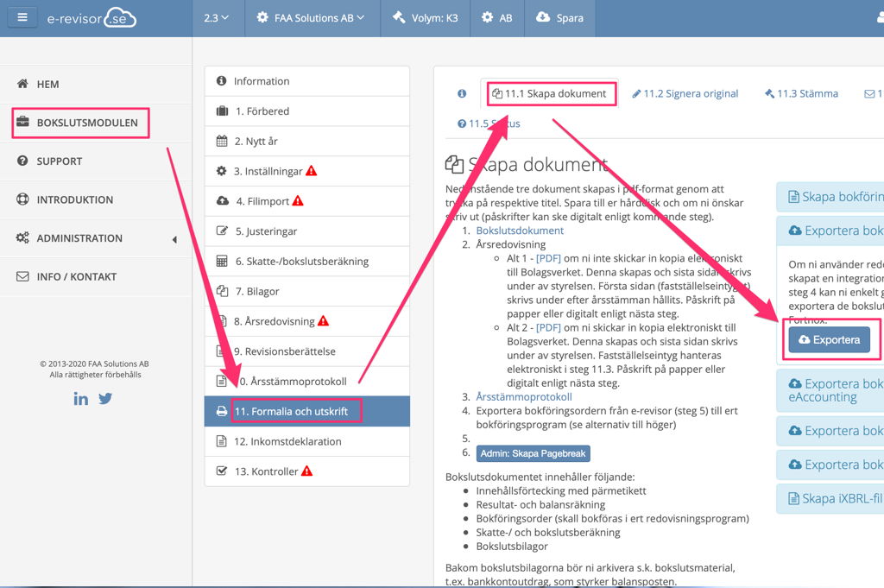Open the LinkedIn icon link
The image size is (884, 588).
coord(80,398)
